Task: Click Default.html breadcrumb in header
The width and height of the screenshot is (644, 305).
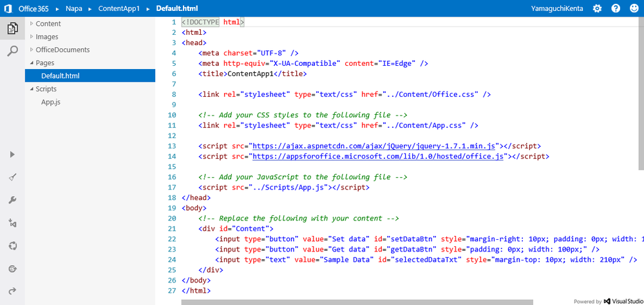Action: point(177,8)
